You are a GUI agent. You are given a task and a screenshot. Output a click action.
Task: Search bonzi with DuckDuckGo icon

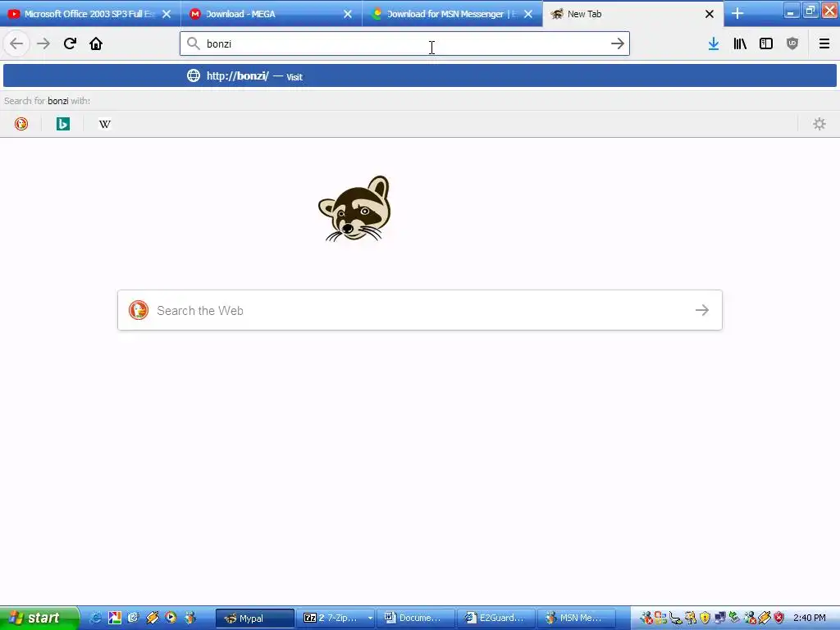pyautogui.click(x=21, y=125)
